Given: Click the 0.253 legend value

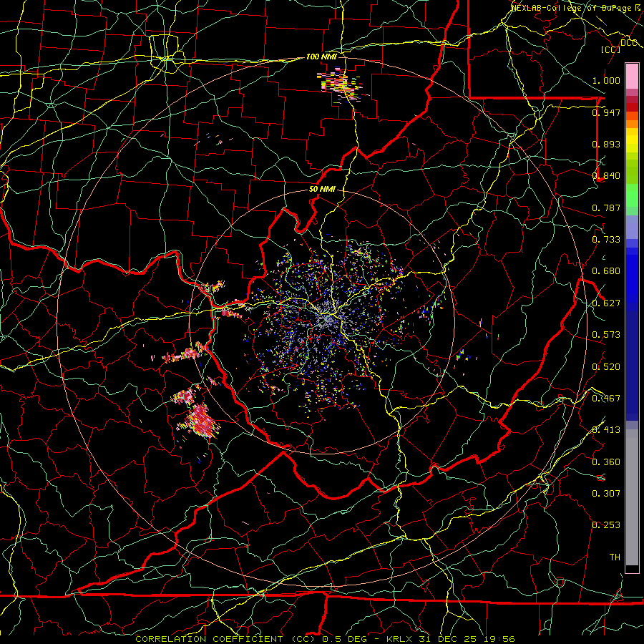Looking at the screenshot, I should [606, 525].
